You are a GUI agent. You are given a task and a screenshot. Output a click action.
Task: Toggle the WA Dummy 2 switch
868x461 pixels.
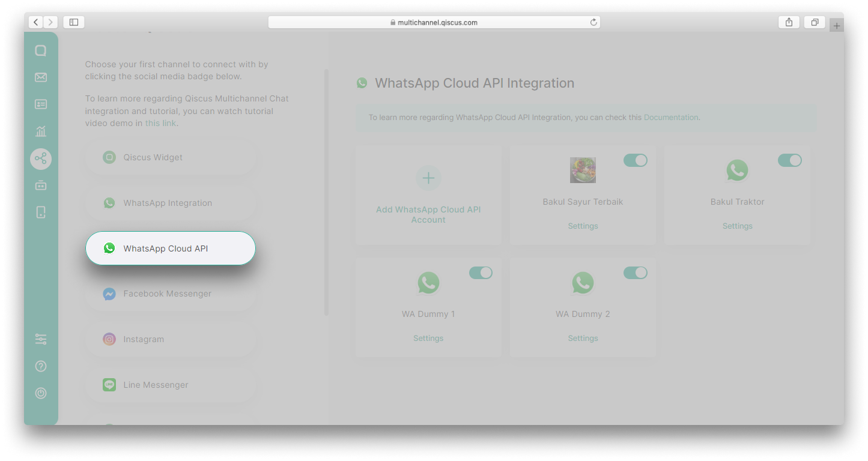pos(635,273)
